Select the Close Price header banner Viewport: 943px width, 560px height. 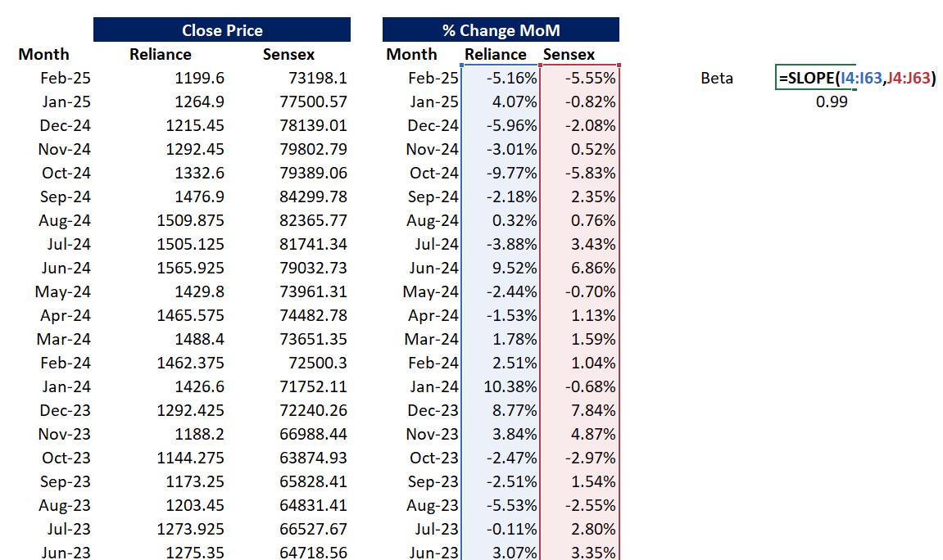click(222, 30)
